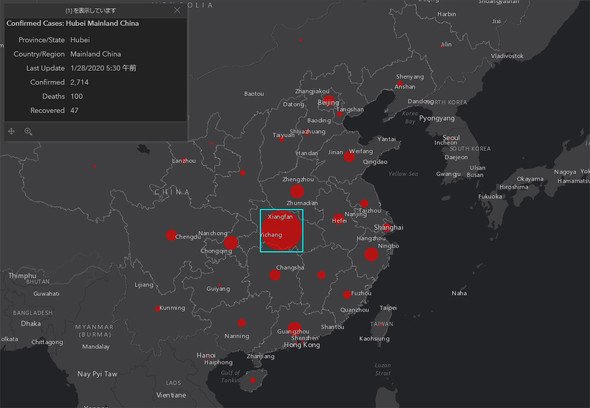
Task: Click the red marker above Nanning
Action: (x=242, y=323)
